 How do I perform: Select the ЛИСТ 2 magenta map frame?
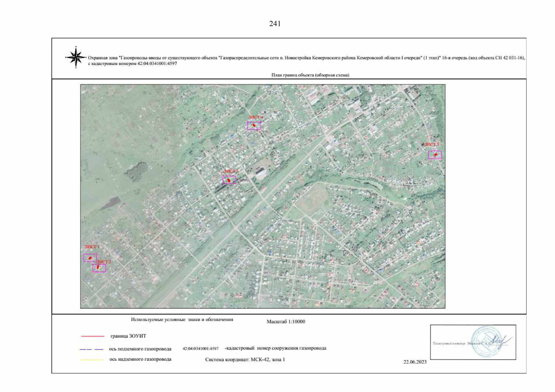[x=99, y=268]
